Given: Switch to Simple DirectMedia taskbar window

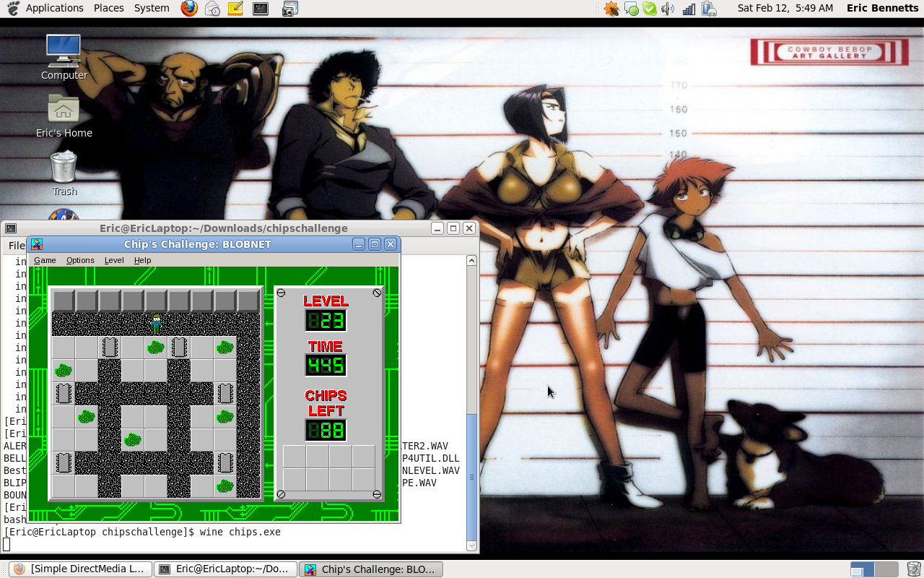Looking at the screenshot, I should [x=80, y=569].
